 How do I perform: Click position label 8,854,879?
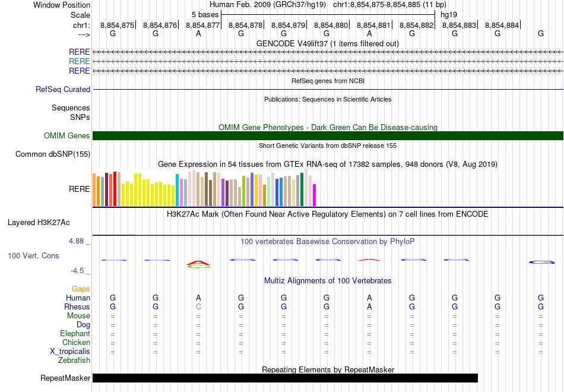pos(288,25)
